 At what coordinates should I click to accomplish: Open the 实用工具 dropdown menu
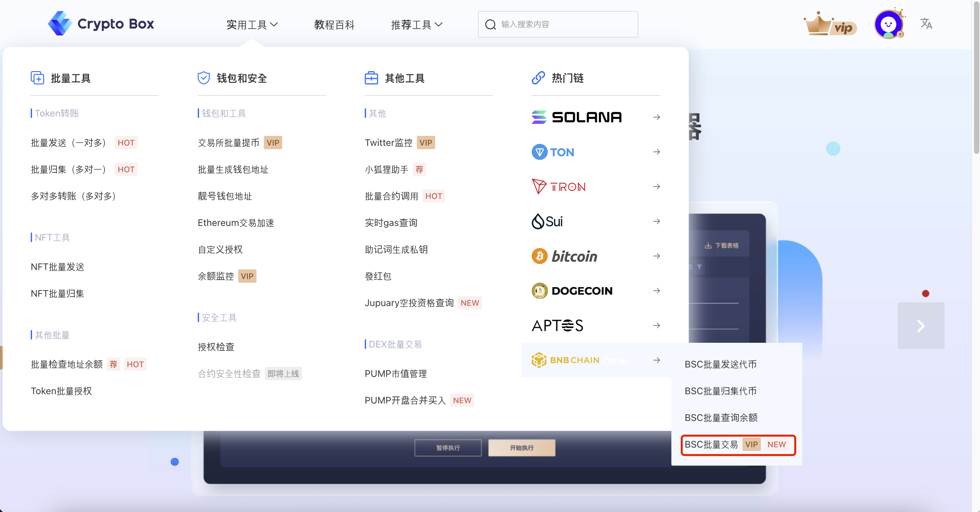[252, 25]
